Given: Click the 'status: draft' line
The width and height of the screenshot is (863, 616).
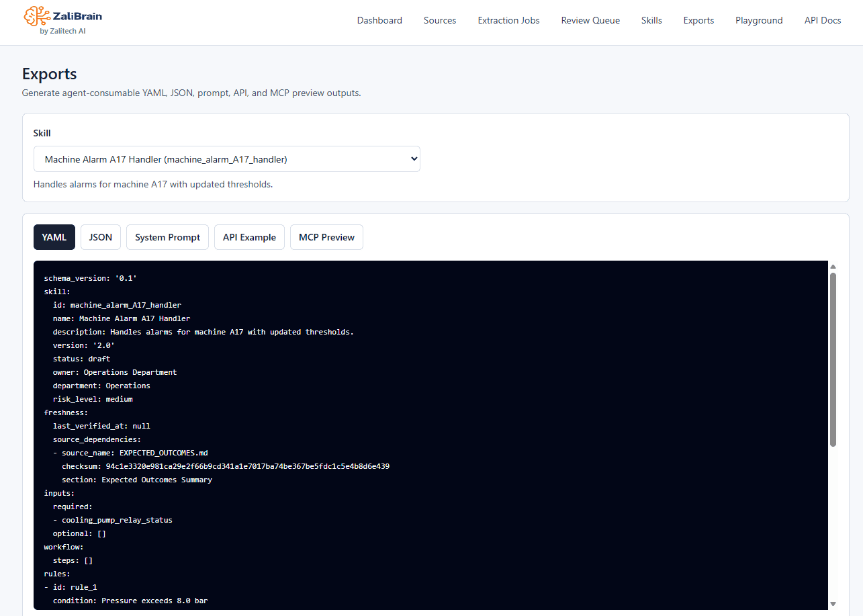Looking at the screenshot, I should tap(81, 359).
